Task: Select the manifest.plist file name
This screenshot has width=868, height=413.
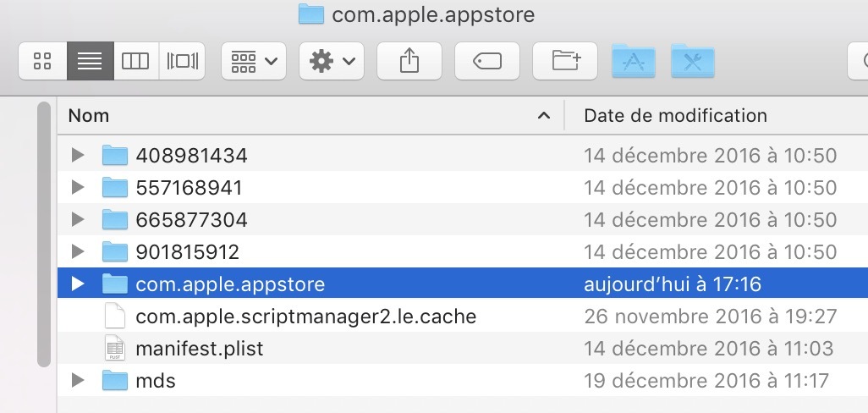Action: click(200, 349)
